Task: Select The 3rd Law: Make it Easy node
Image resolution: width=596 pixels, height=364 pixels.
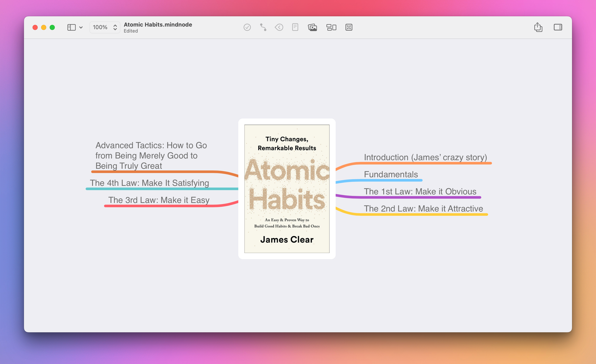Action: tap(159, 200)
